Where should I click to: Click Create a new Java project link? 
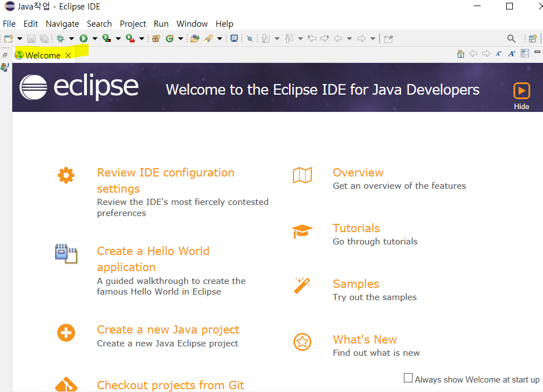click(x=168, y=329)
